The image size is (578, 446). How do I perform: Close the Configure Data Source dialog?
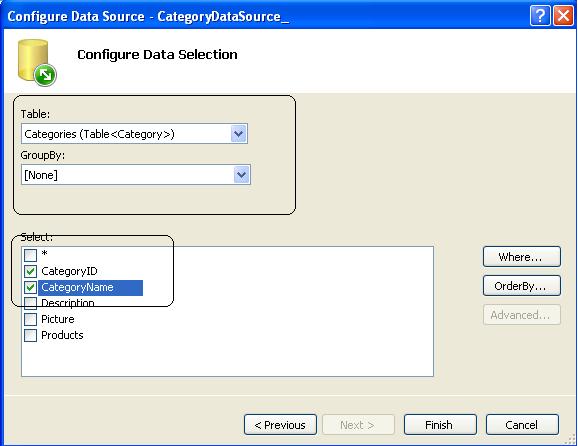coord(563,16)
